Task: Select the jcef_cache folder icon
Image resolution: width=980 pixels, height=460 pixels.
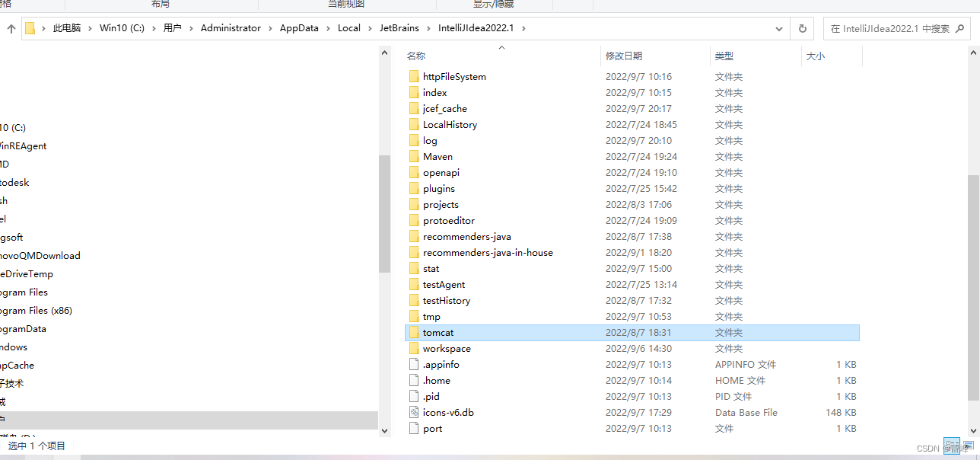Action: [414, 108]
